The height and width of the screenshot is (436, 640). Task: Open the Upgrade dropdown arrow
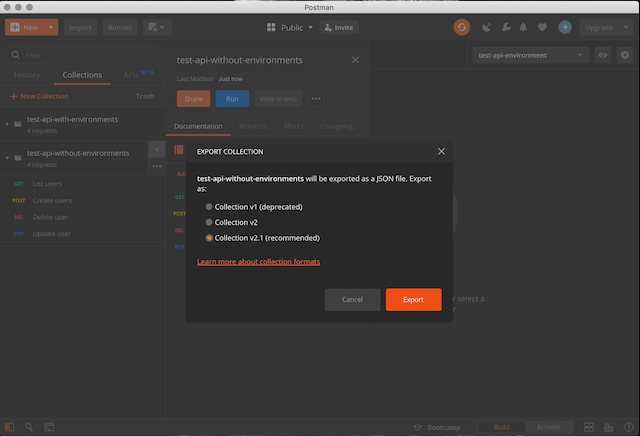pos(626,27)
